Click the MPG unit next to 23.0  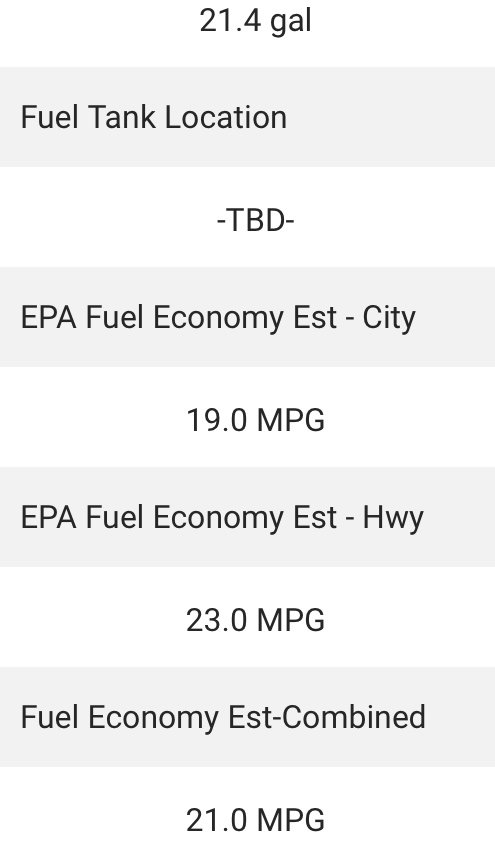pos(291,620)
